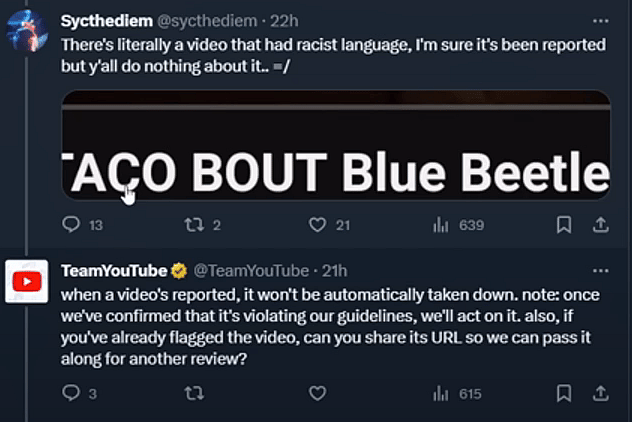The width and height of the screenshot is (632, 422).
Task: Open TeamYouTube's profile avatar
Action: click(x=27, y=282)
